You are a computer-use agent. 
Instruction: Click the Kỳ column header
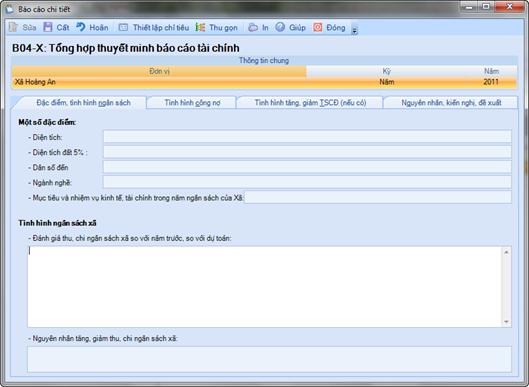point(387,71)
